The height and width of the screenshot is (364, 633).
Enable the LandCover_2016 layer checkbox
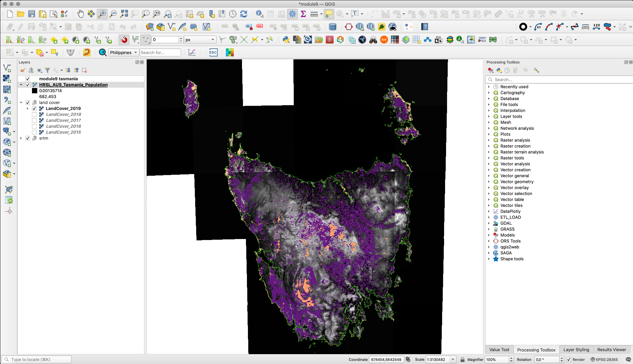(x=34, y=126)
